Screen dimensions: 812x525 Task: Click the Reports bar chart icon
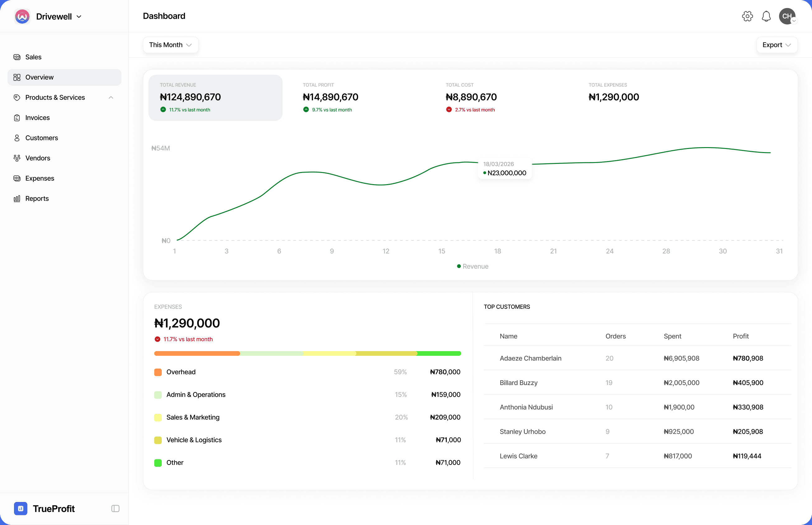tap(17, 198)
